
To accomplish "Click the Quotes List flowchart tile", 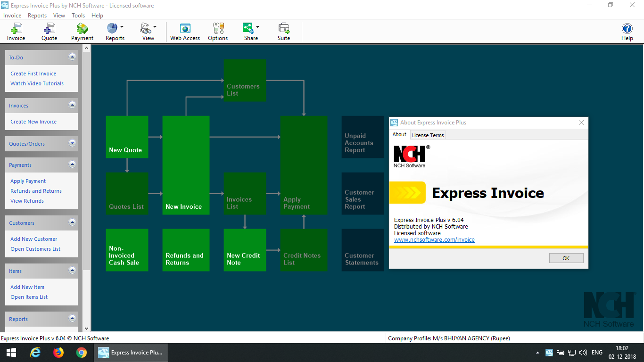I will [x=127, y=193].
